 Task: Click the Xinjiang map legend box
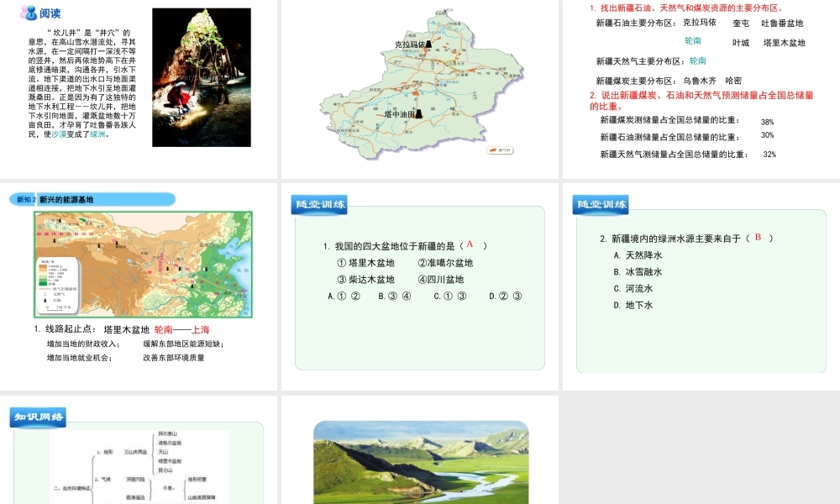pos(501,150)
